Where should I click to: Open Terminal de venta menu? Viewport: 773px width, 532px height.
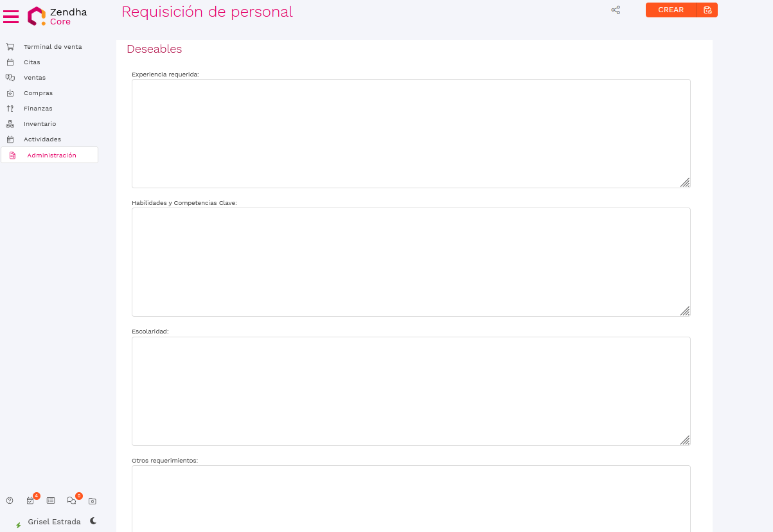coord(52,47)
